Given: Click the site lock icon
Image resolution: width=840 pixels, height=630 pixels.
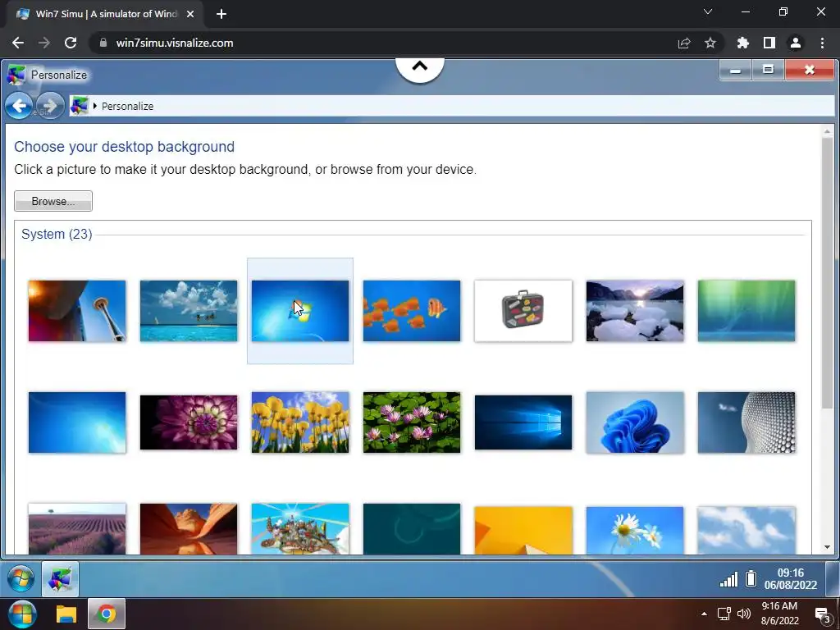Looking at the screenshot, I should (103, 43).
